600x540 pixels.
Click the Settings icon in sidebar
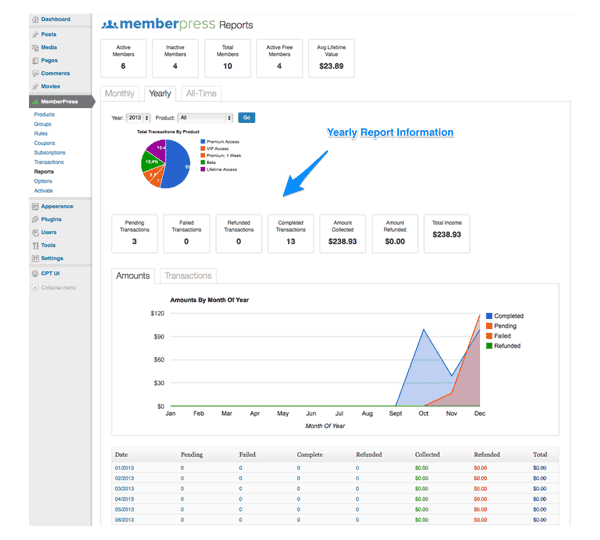click(35, 257)
